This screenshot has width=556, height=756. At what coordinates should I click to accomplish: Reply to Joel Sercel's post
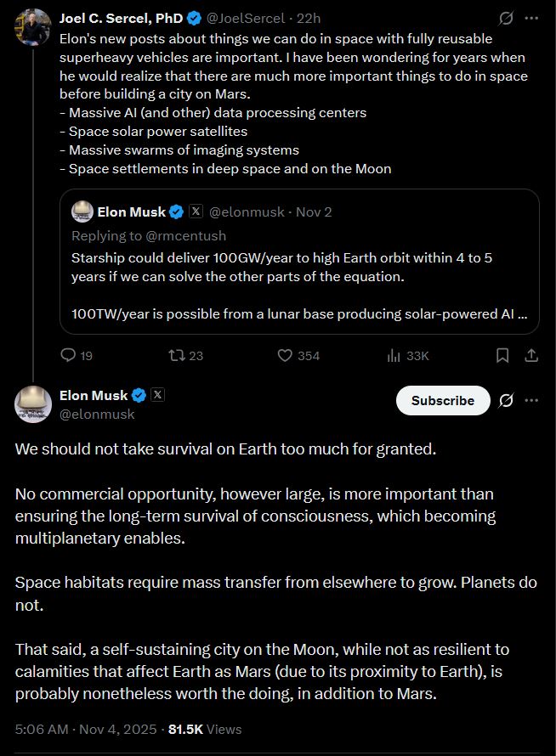point(70,355)
